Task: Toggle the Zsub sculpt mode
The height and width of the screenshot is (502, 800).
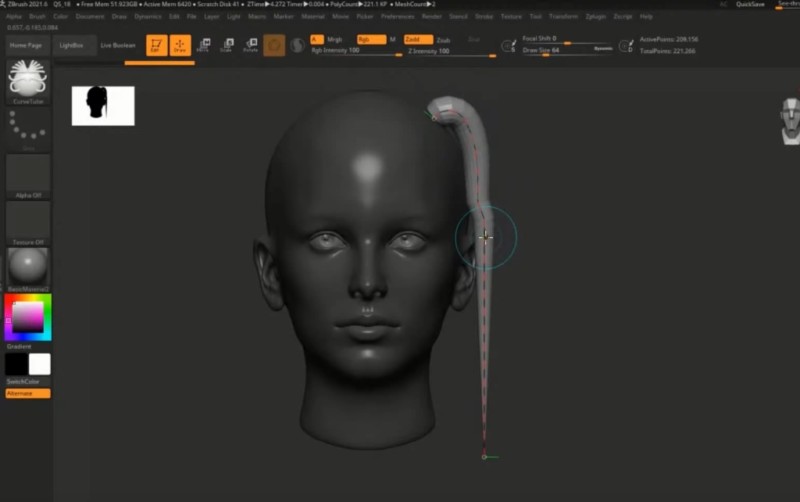Action: pyautogui.click(x=443, y=39)
